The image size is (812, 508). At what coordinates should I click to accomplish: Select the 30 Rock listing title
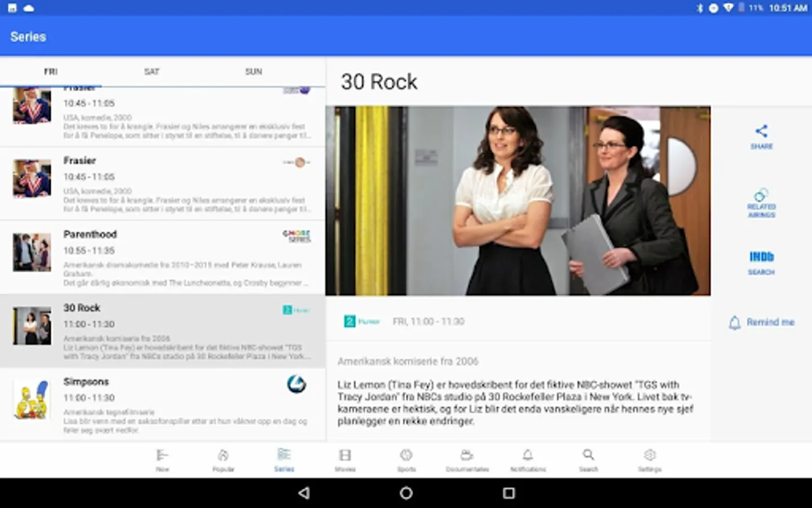(82, 308)
